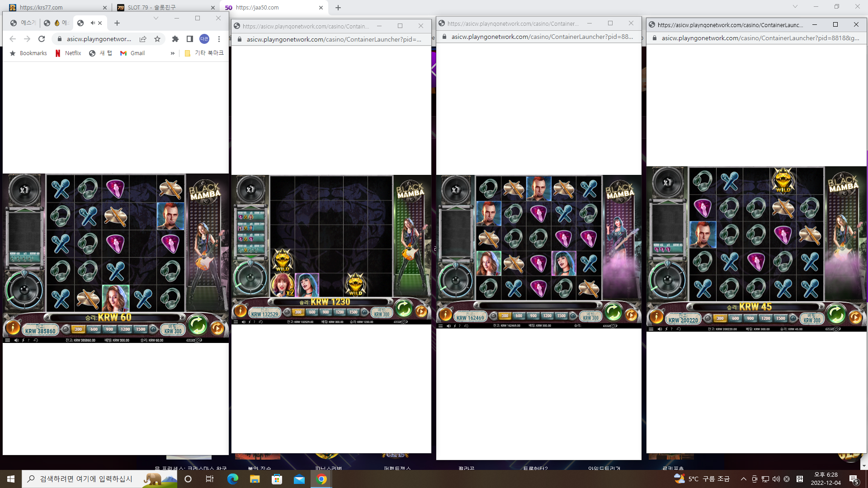868x488 pixels.
Task: Open paytable info in the first game window
Action: [12, 328]
